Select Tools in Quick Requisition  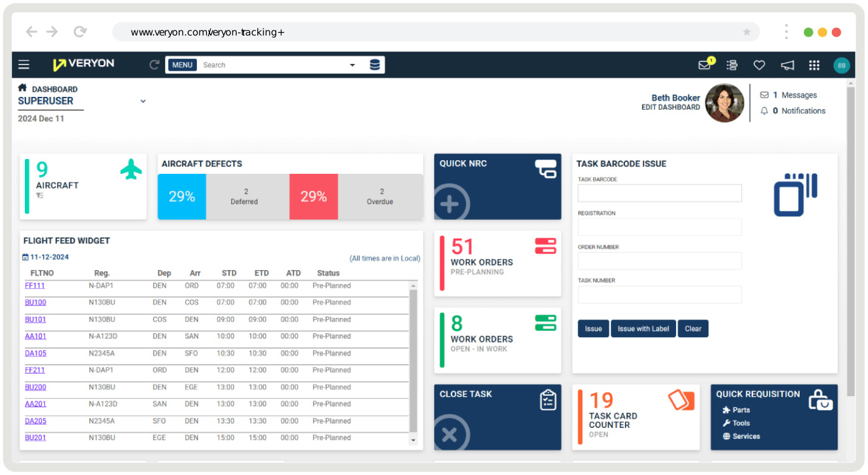pos(736,423)
